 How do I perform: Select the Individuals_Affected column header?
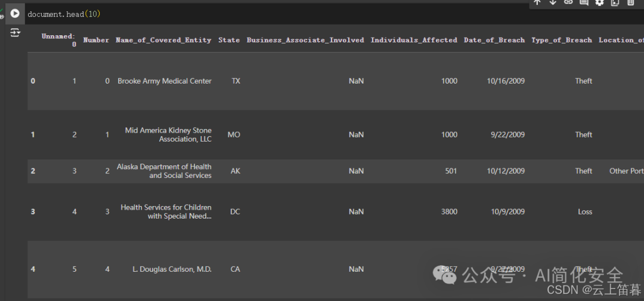(414, 40)
